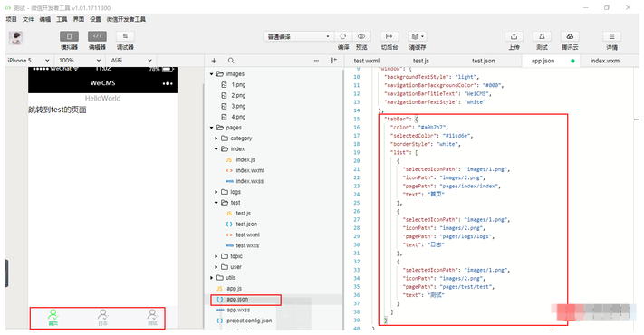
Task: Open the compile mode dropdown
Action: click(x=298, y=36)
